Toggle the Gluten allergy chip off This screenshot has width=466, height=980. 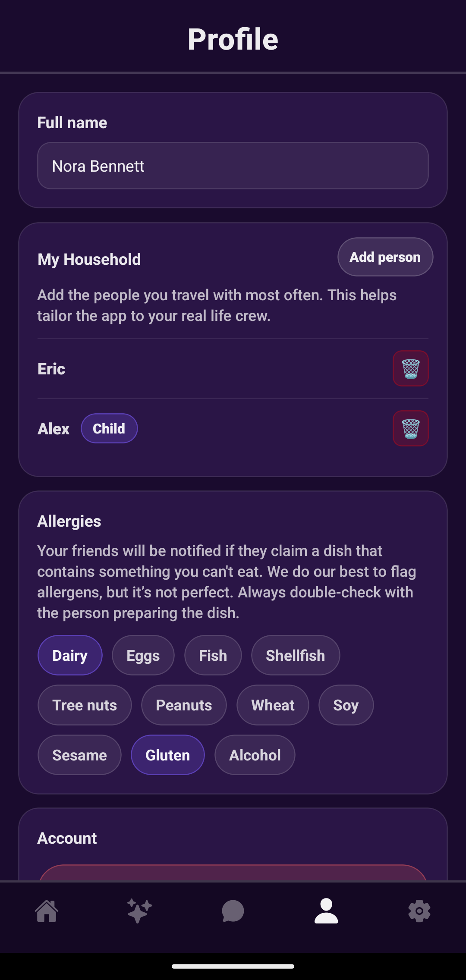pos(167,755)
